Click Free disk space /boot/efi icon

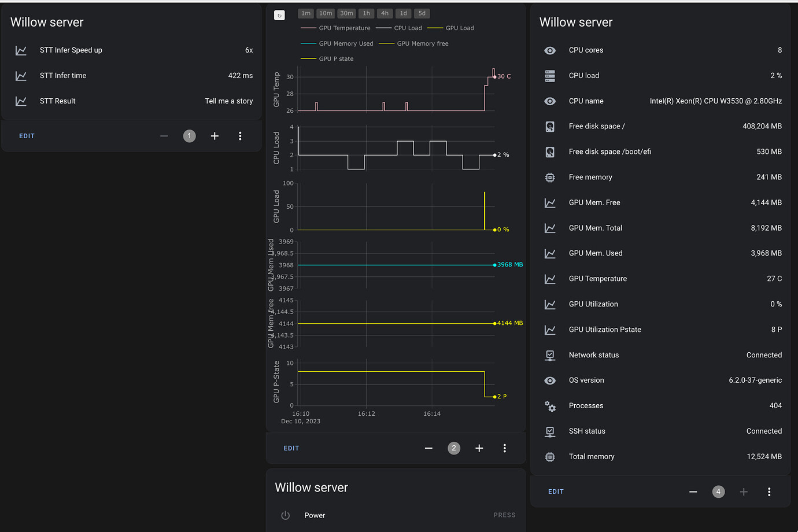tap(550, 152)
